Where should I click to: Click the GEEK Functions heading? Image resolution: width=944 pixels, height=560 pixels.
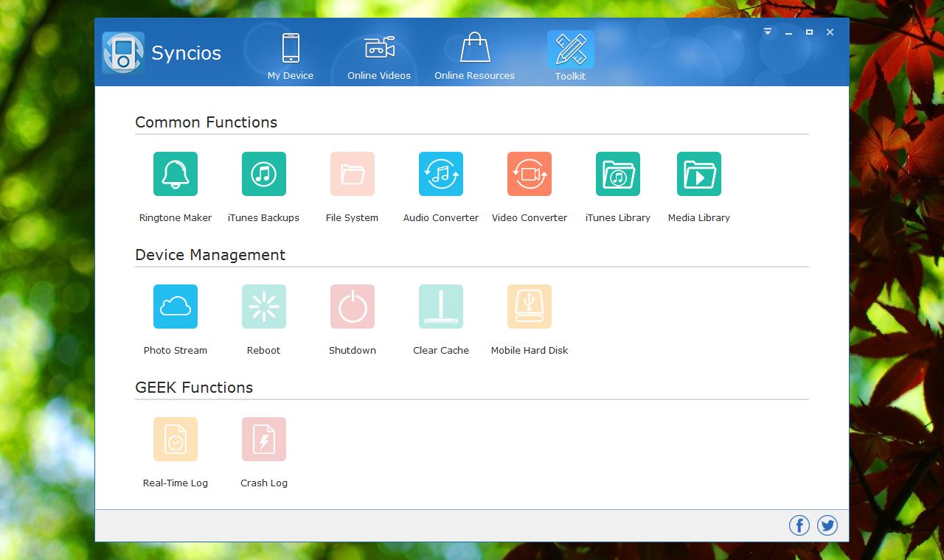pos(194,388)
